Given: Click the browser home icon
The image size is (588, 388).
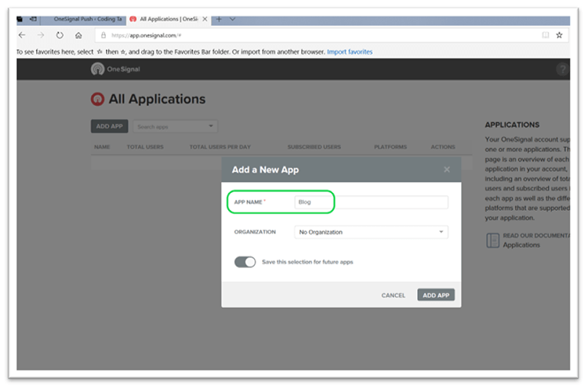Looking at the screenshot, I should point(78,35).
